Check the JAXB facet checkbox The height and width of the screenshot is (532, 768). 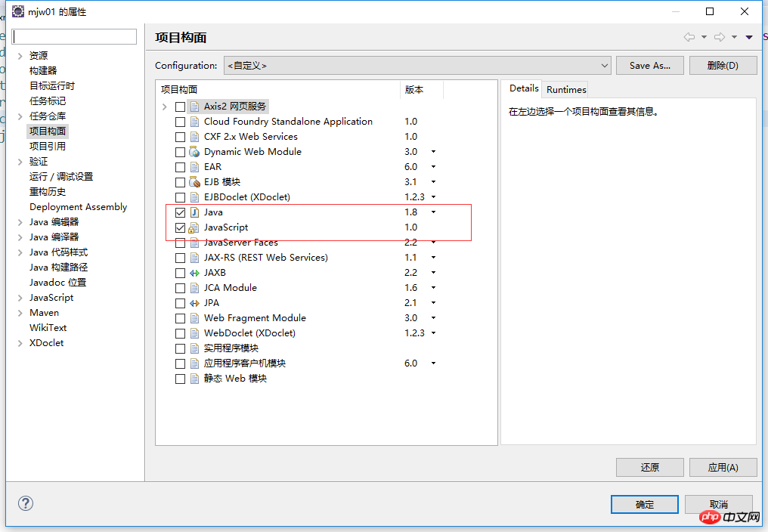coord(180,274)
